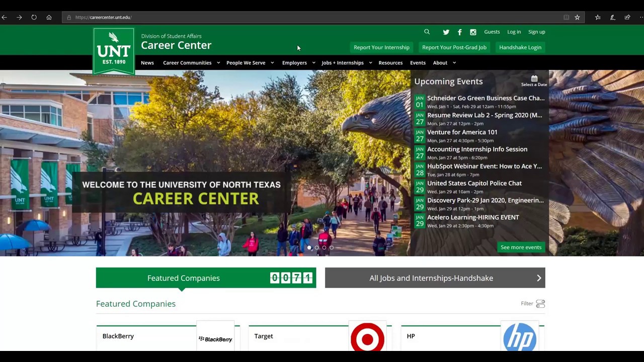Open the Events menu item

(418, 63)
